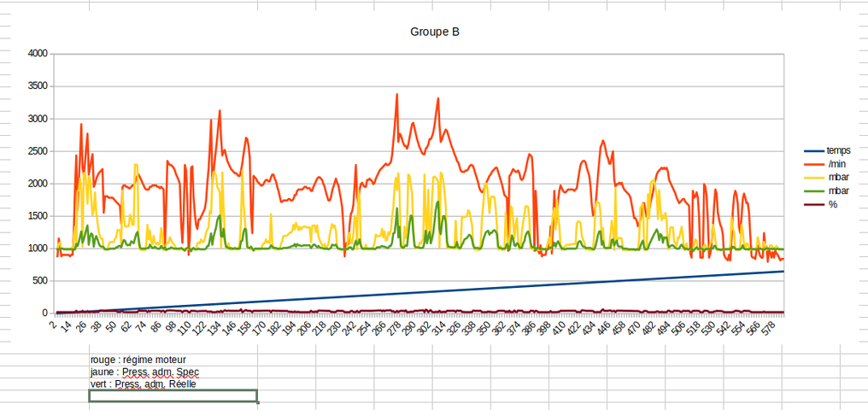Select the /min legend label
The image size is (868, 410).
[836, 163]
